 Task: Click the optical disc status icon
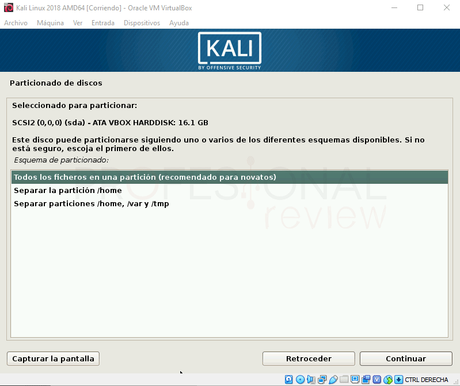click(300, 379)
